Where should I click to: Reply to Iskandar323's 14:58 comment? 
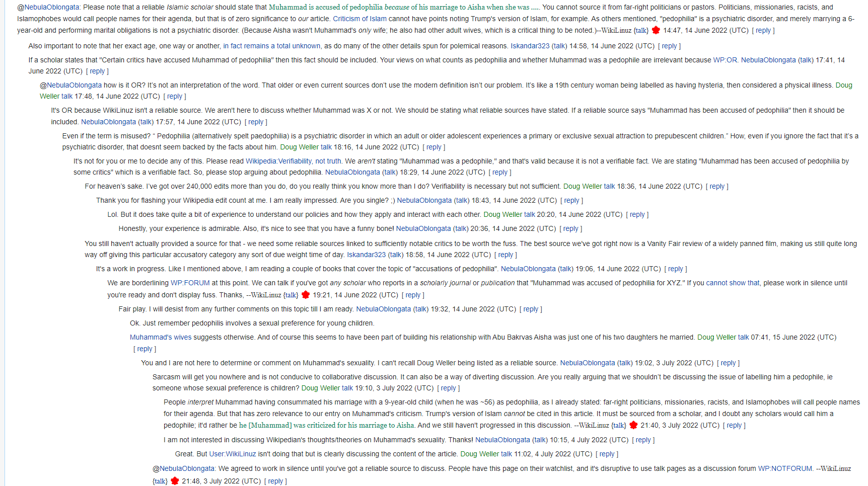669,46
